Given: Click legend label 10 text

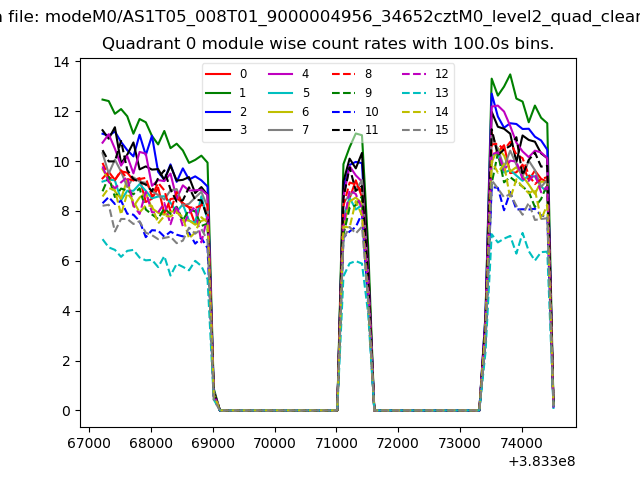Looking at the screenshot, I should pyautogui.click(x=371, y=111).
